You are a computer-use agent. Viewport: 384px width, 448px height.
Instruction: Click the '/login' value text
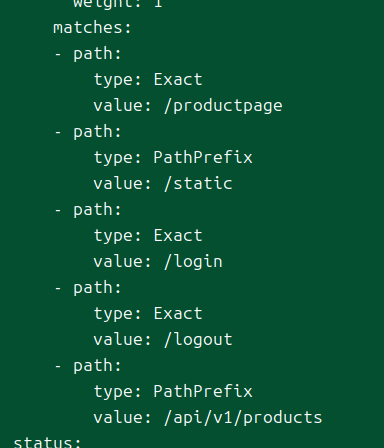[193, 262]
